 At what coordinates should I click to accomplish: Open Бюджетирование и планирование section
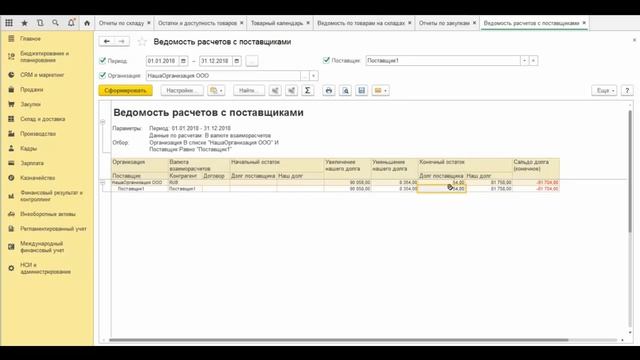click(44, 57)
